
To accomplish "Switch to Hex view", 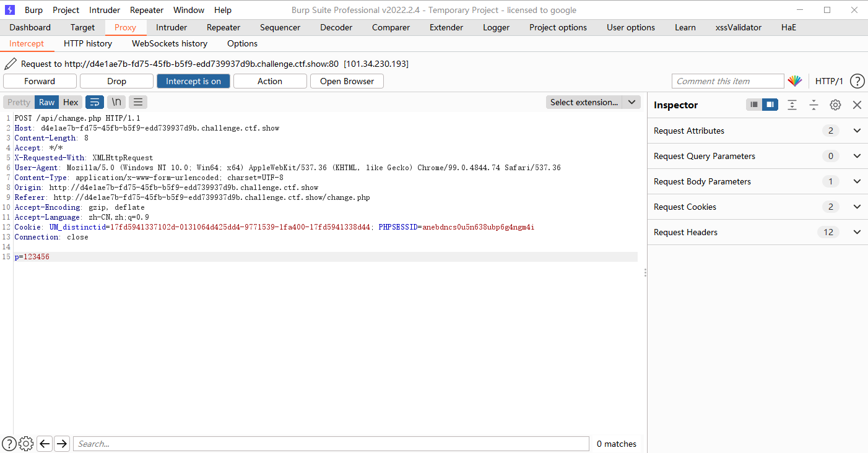I will pos(71,102).
